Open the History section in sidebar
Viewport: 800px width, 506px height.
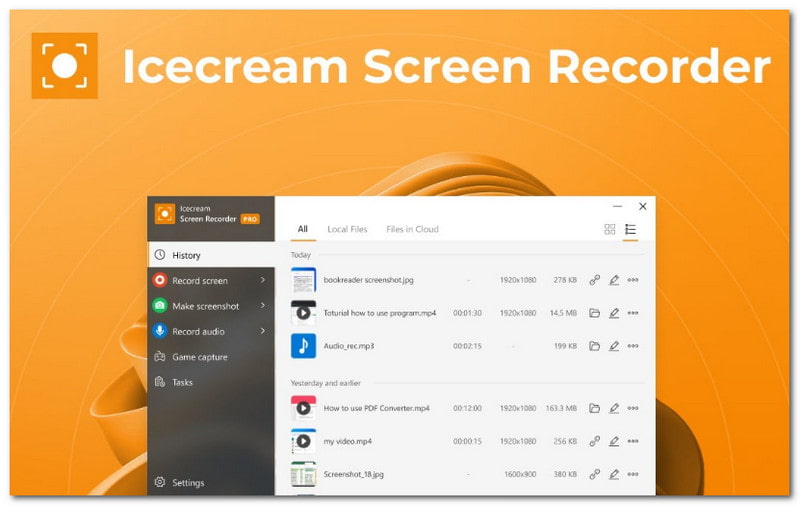(x=211, y=255)
